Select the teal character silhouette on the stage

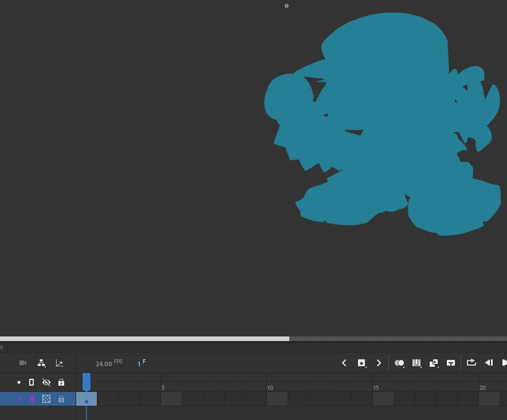pyautogui.click(x=383, y=124)
